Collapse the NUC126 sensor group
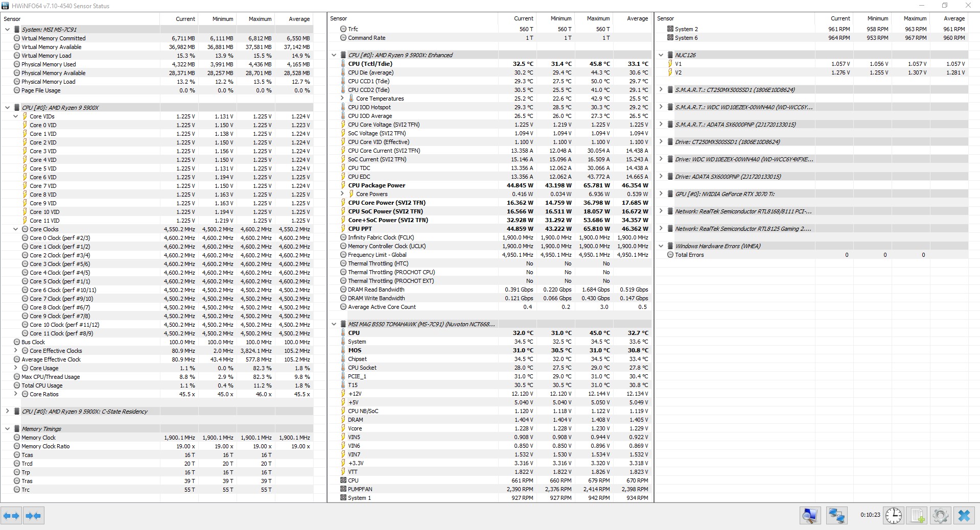Image resolution: width=980 pixels, height=530 pixels. (x=661, y=55)
